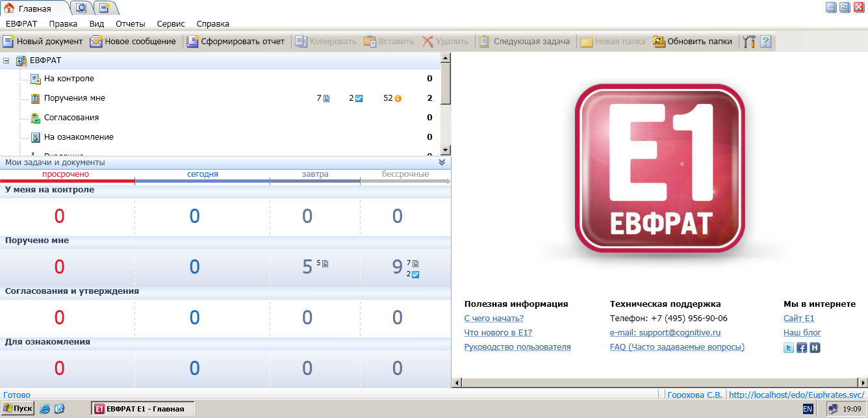
Task: Open the help question-mark icon
Action: [765, 42]
